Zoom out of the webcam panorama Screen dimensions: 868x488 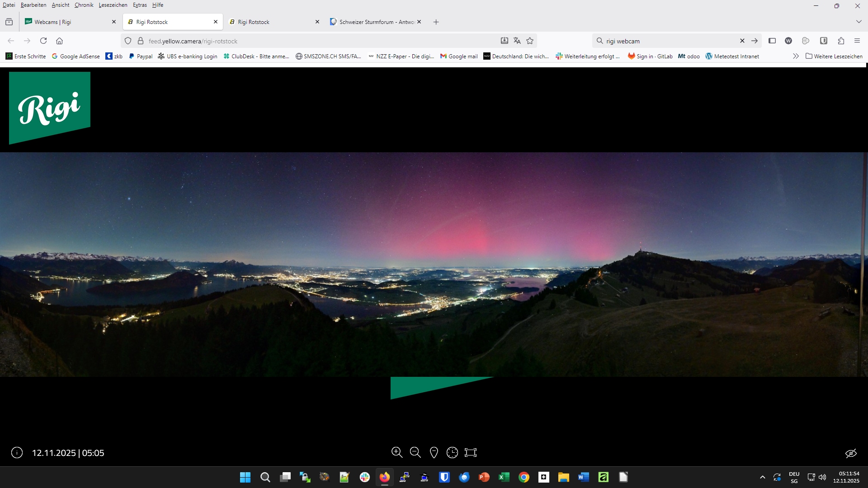(x=415, y=452)
